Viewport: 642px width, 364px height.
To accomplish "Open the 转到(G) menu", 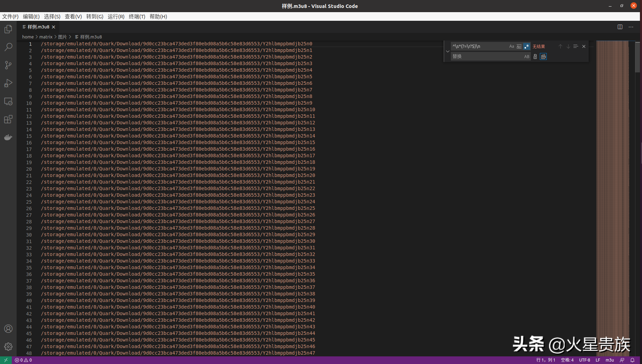I will [x=95, y=17].
